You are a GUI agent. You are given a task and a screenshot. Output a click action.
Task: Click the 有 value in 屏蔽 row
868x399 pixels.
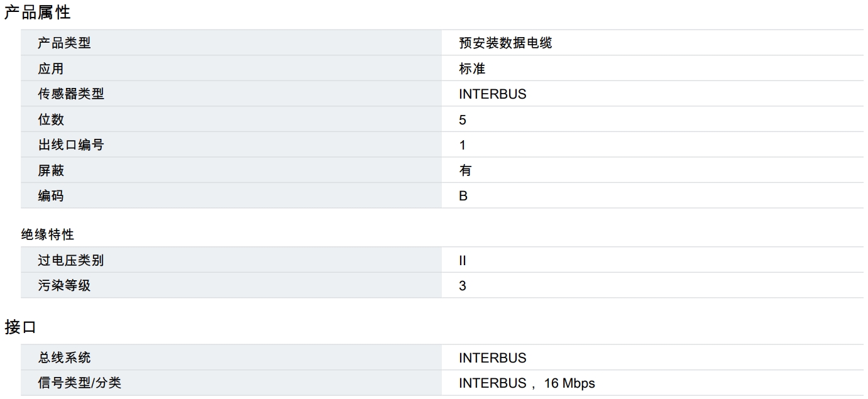[465, 170]
